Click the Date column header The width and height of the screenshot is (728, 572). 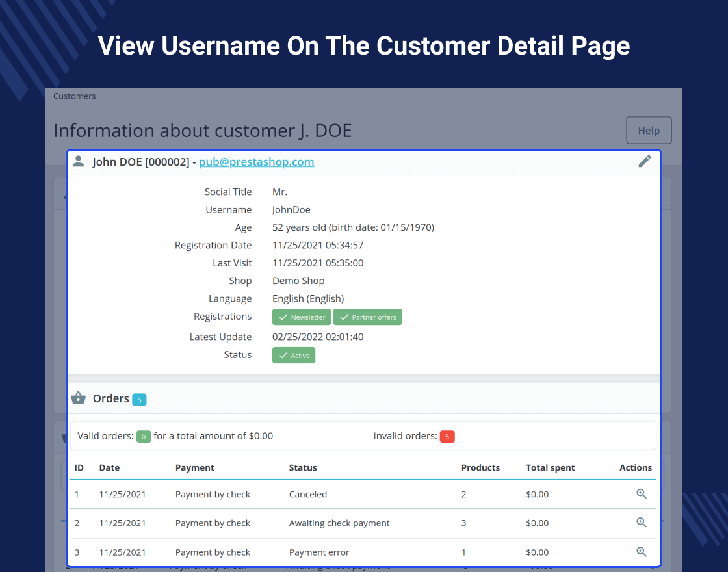coord(109,467)
